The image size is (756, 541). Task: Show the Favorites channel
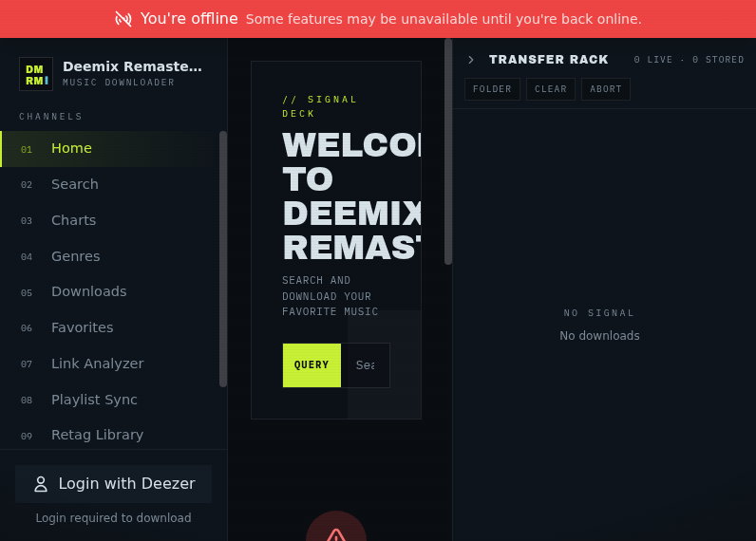tap(109, 328)
